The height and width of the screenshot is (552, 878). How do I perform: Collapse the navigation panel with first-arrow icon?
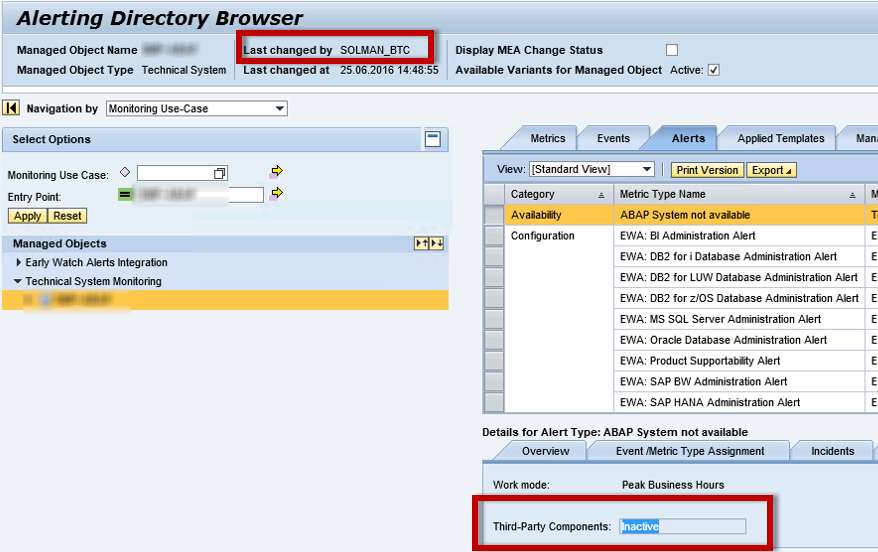click(11, 108)
